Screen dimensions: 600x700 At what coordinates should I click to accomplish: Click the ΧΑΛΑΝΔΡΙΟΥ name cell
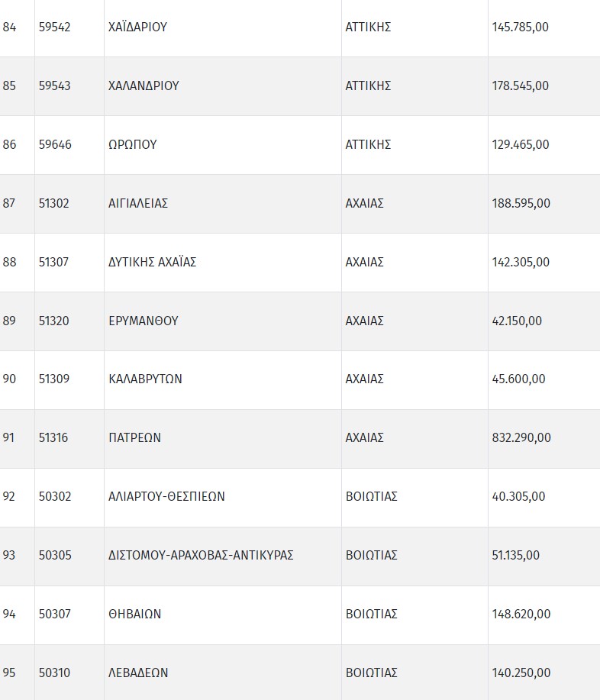pyautogui.click(x=144, y=85)
